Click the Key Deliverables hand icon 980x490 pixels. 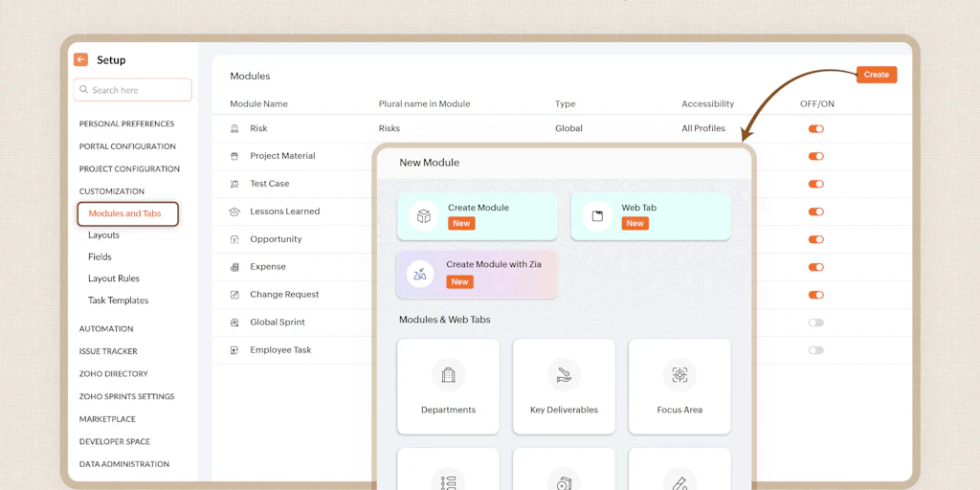pos(564,375)
